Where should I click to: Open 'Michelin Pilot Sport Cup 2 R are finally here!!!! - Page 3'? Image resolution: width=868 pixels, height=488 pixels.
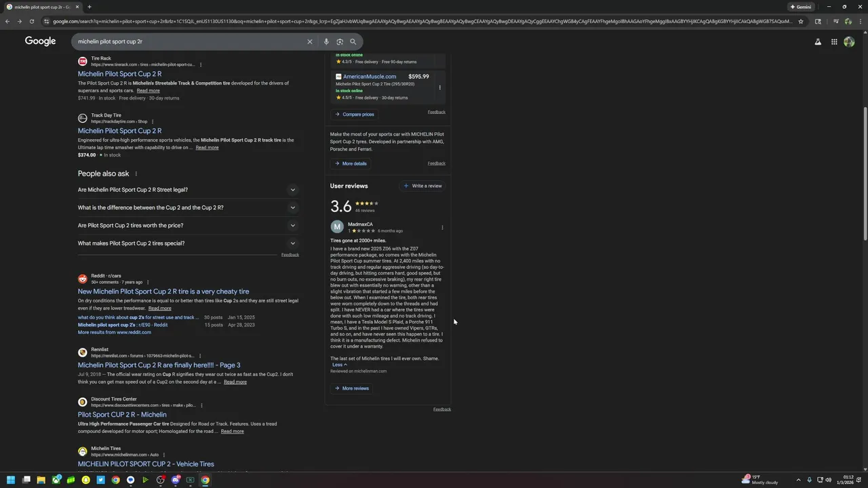tap(159, 365)
